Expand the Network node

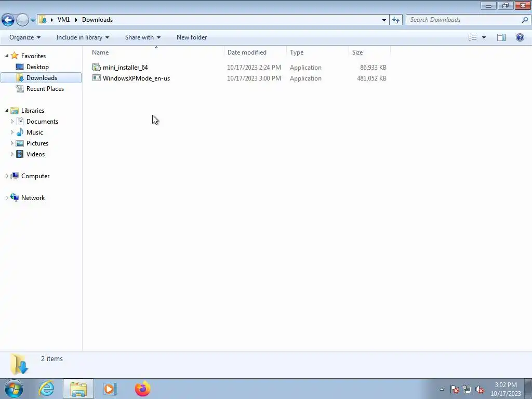tap(7, 197)
